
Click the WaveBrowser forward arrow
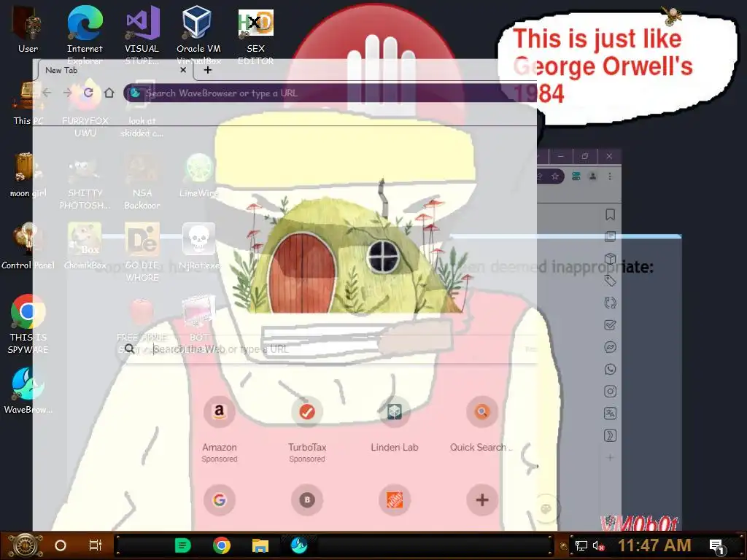coord(67,93)
